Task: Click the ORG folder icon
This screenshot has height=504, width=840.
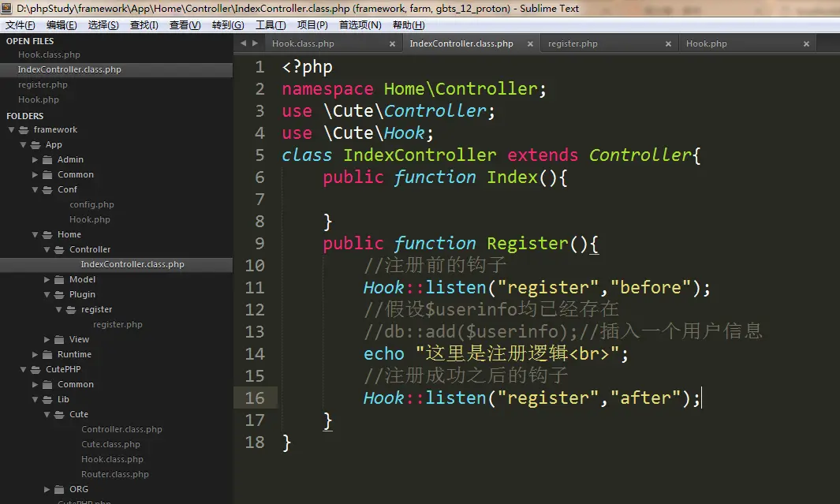Action: (59, 490)
